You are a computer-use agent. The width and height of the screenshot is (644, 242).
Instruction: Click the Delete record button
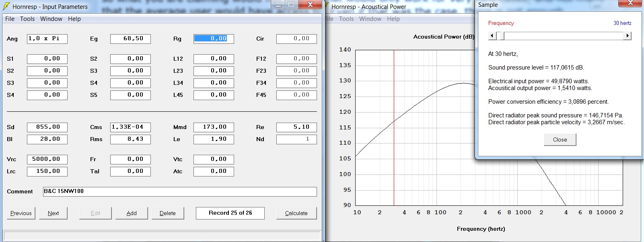[168, 213]
